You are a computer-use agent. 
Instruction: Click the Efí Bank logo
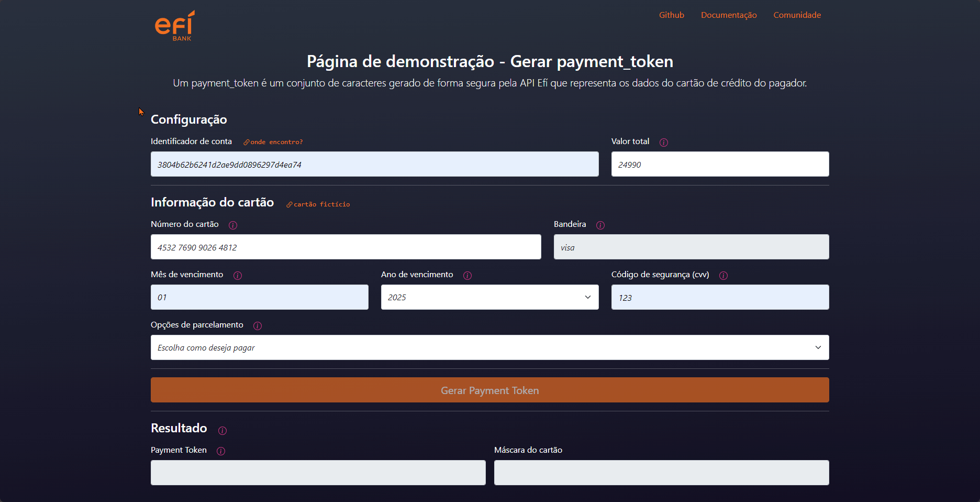click(x=175, y=26)
